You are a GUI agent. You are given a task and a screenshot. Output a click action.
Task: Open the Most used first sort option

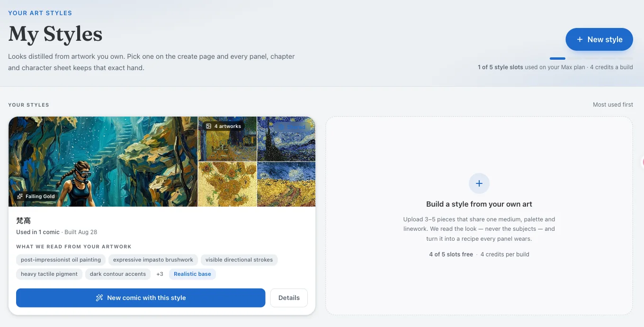pyautogui.click(x=613, y=105)
